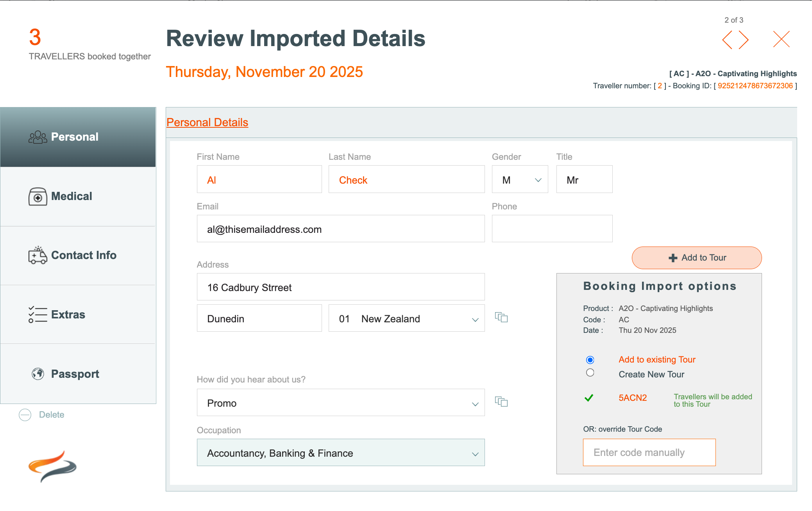The width and height of the screenshot is (812, 511).
Task: Click green checkmark next to 5ACN2
Action: (589, 398)
